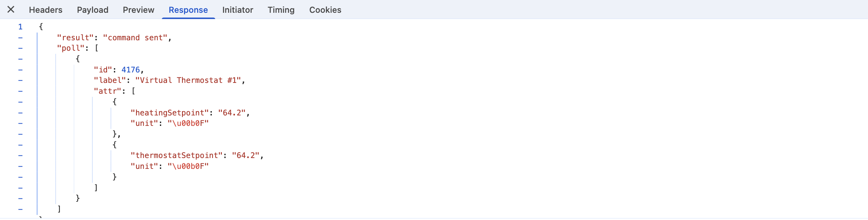The image size is (868, 220).
Task: Click the gutter dash beside the "attr" line
Action: (x=20, y=91)
